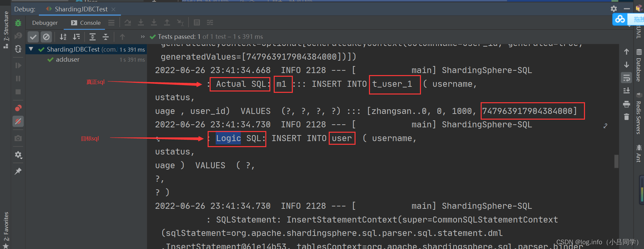
Task: Click Scroll to End console icon
Action: pos(627,90)
